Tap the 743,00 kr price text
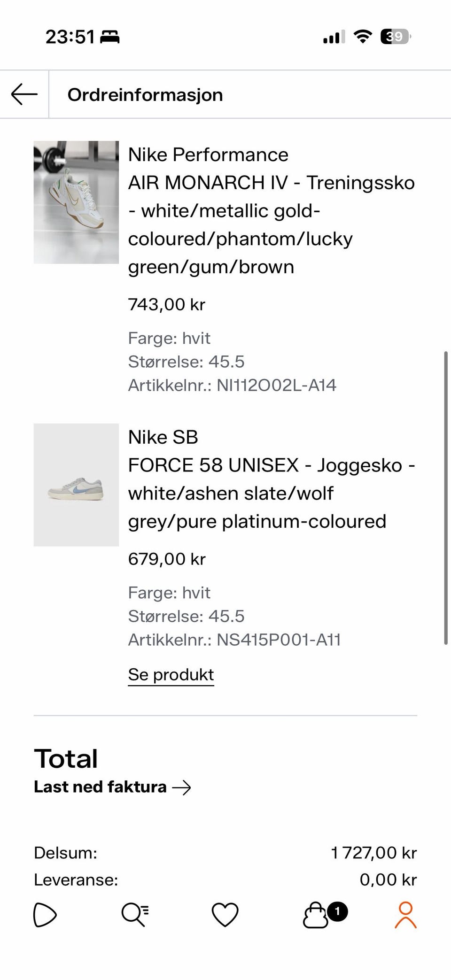The width and height of the screenshot is (451, 980). (167, 304)
